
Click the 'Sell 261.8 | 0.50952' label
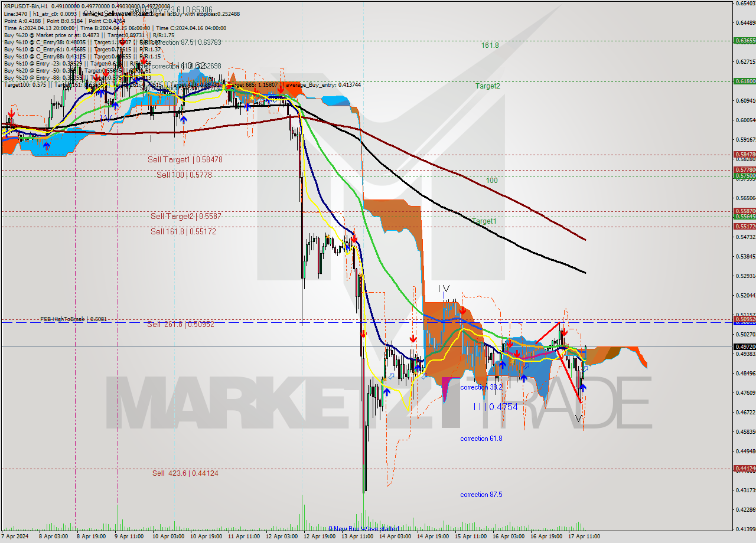(x=181, y=324)
